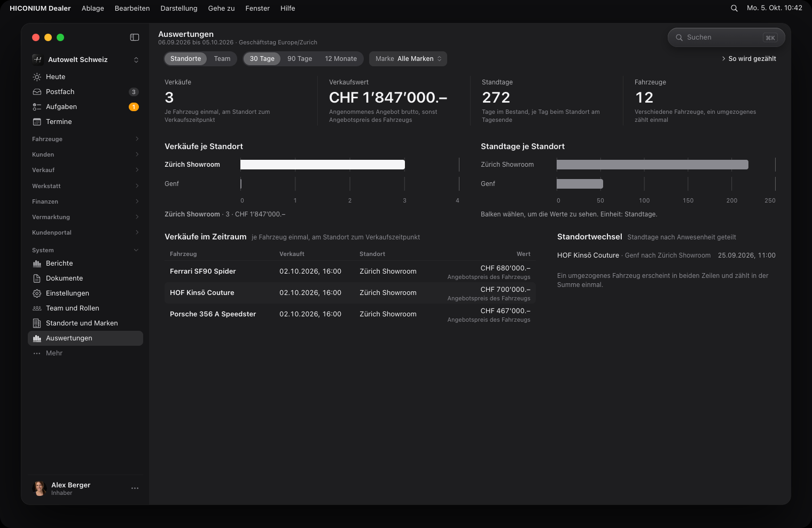Click the Auswertungen chart icon

point(37,338)
